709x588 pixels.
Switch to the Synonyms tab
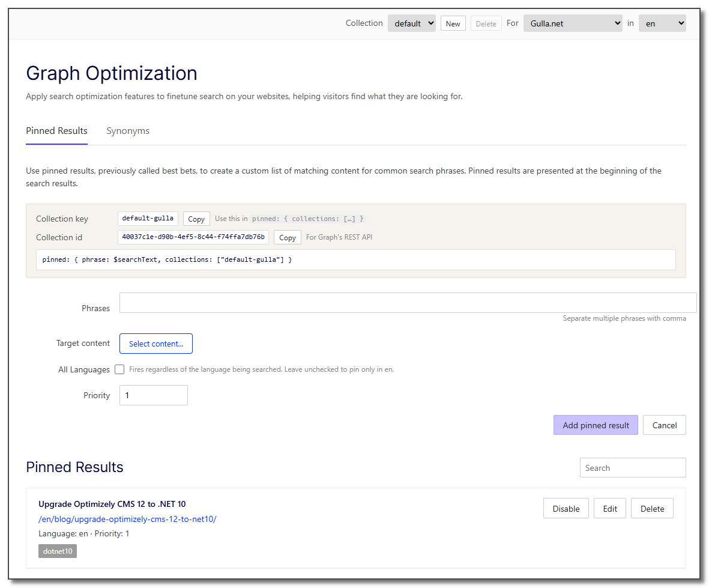click(x=128, y=131)
